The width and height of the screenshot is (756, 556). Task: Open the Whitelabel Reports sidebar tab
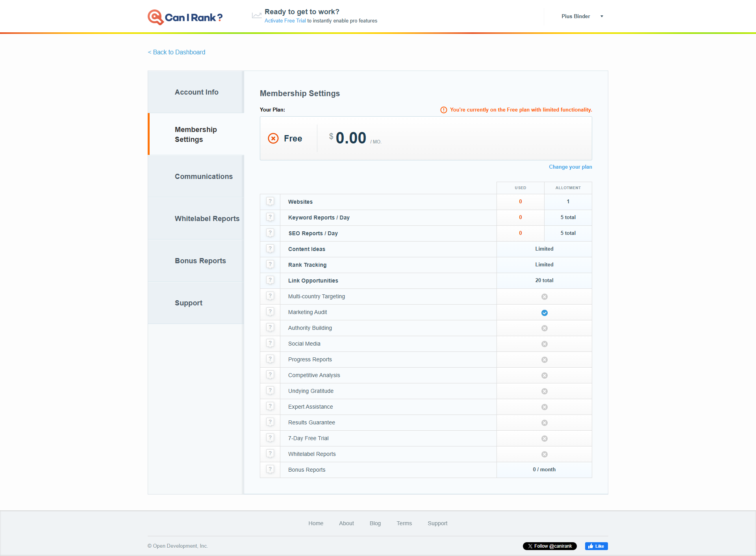(x=207, y=219)
